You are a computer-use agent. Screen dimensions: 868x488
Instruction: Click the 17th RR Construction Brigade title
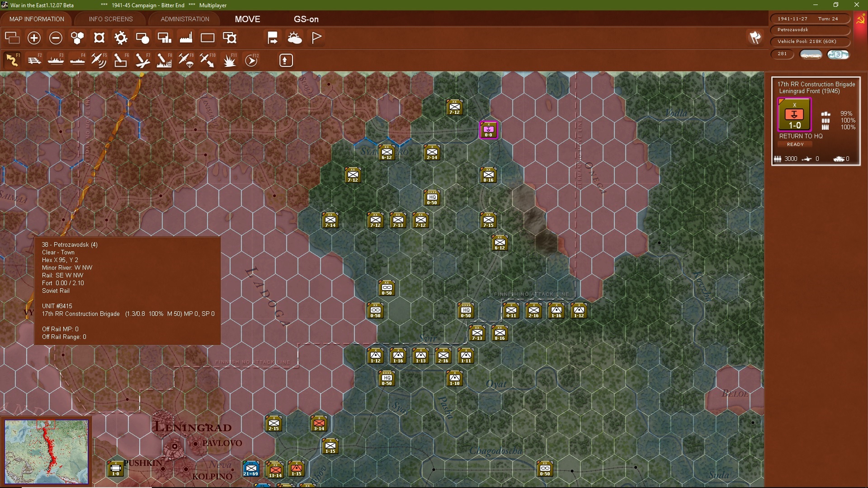816,84
